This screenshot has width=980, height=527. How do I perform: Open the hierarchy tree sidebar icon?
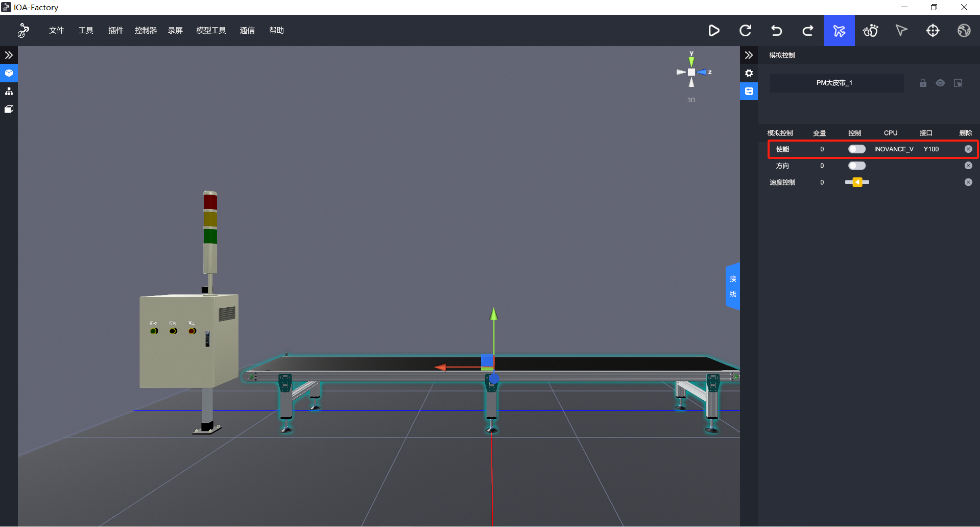coord(9,91)
